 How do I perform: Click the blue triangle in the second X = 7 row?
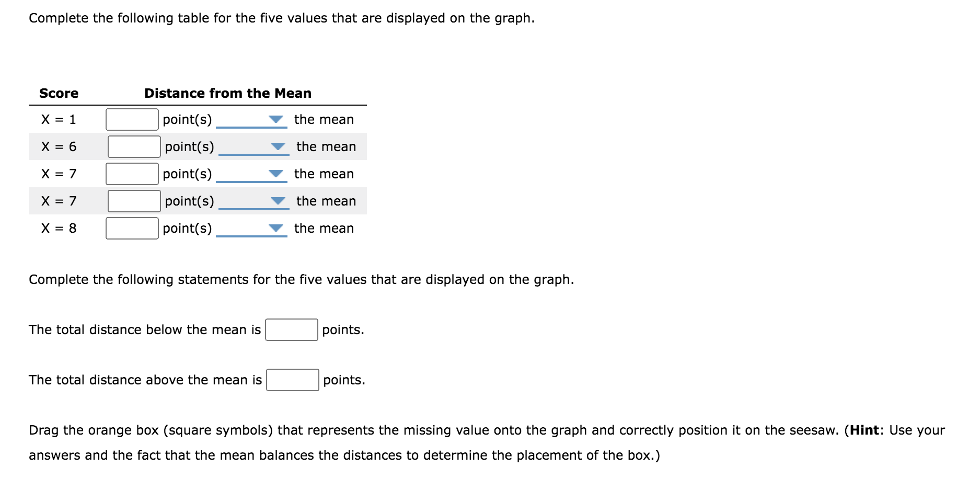click(x=279, y=201)
